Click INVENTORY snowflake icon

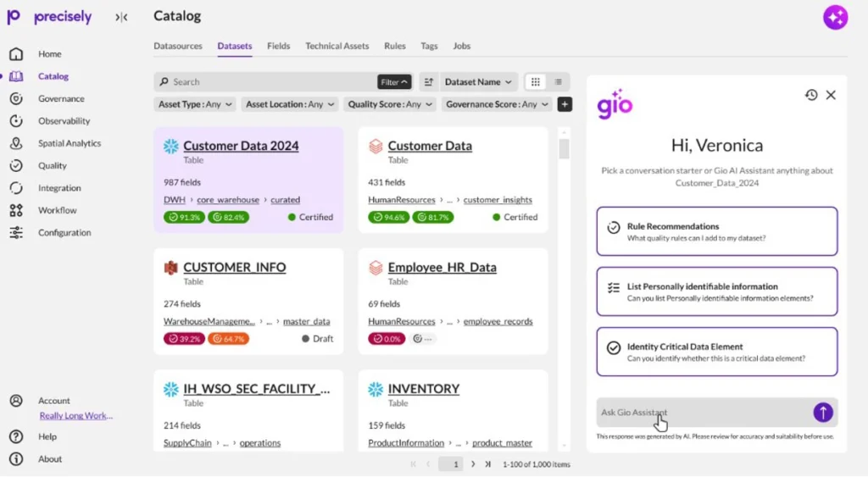pyautogui.click(x=376, y=390)
